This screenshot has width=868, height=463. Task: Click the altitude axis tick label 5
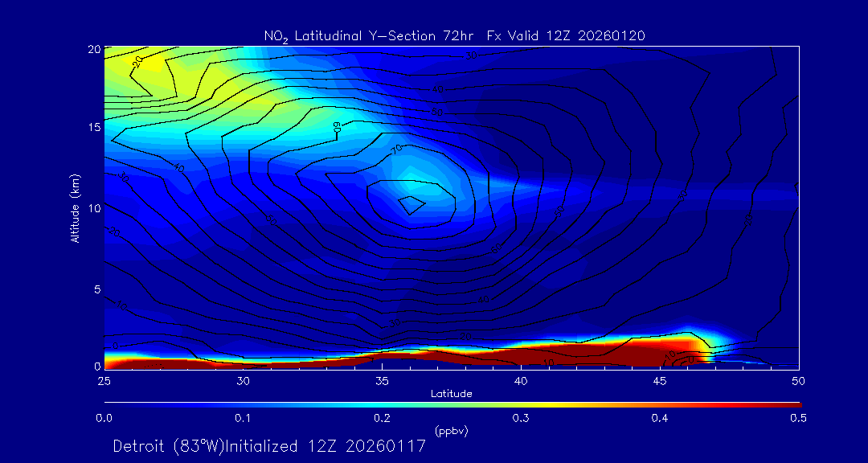(x=97, y=289)
